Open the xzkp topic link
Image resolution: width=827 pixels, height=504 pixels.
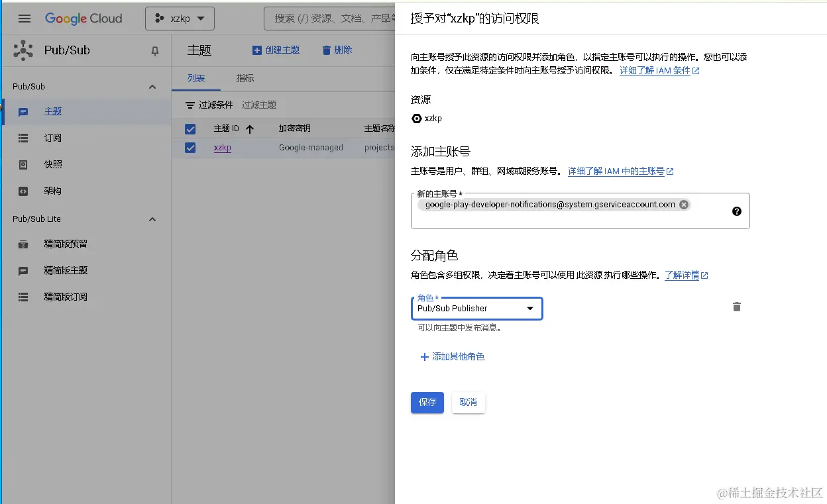pos(223,148)
